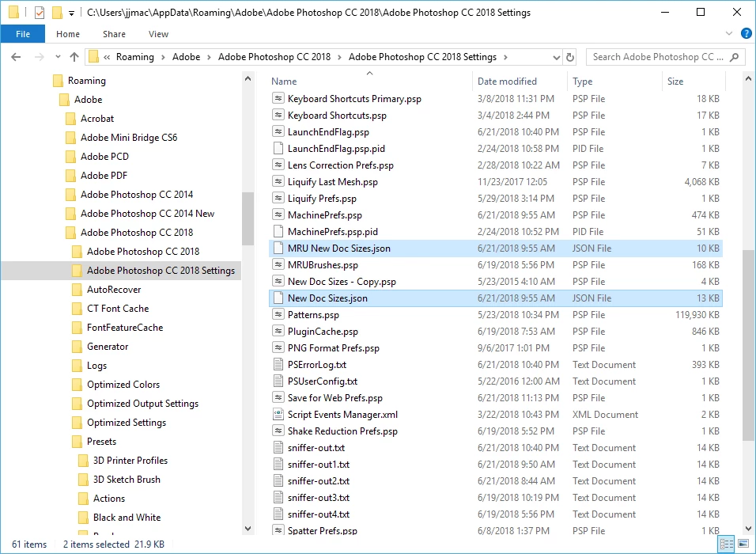This screenshot has width=756, height=554.
Task: Open the Home ribbon tab
Action: pyautogui.click(x=68, y=34)
